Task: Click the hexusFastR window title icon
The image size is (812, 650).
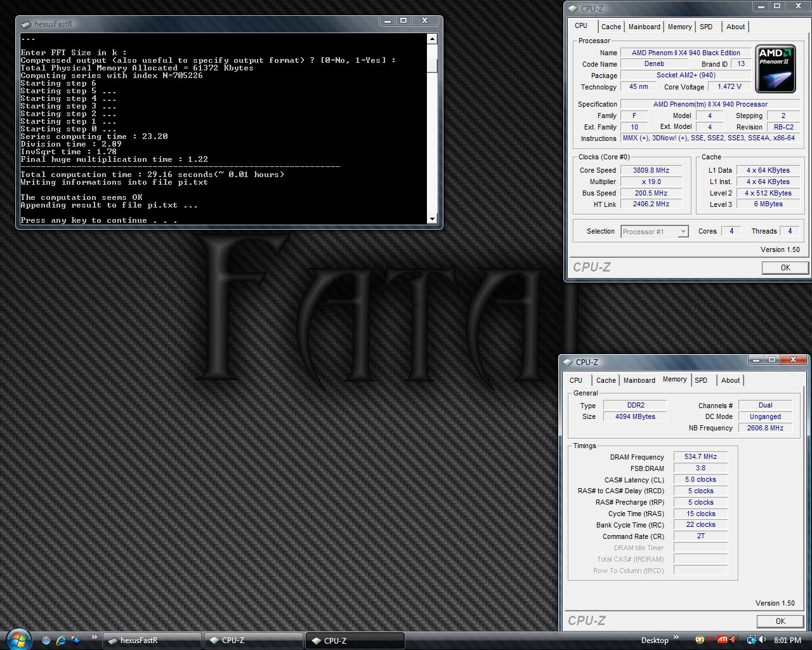Action: (25, 25)
